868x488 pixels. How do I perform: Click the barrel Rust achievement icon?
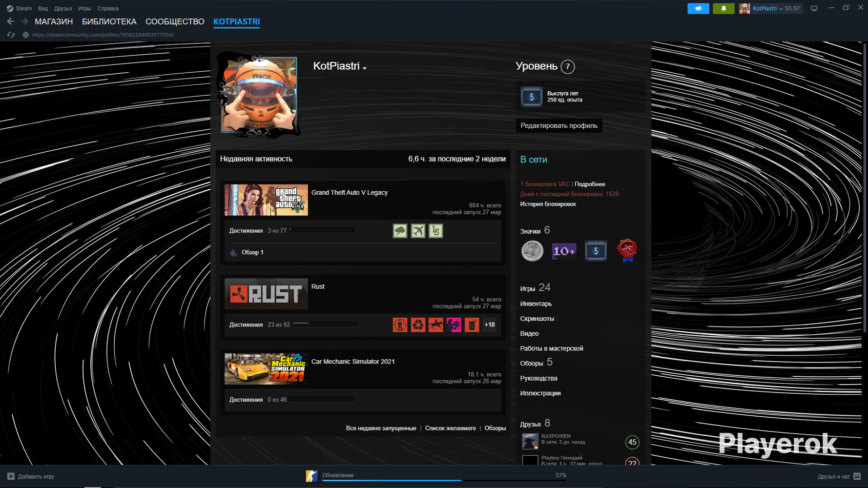pyautogui.click(x=472, y=325)
